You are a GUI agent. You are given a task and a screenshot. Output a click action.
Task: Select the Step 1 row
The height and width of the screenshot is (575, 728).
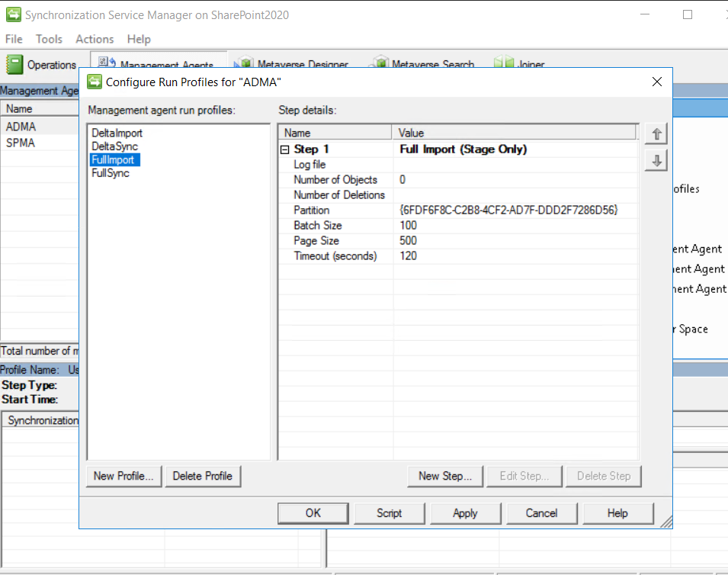(458, 149)
